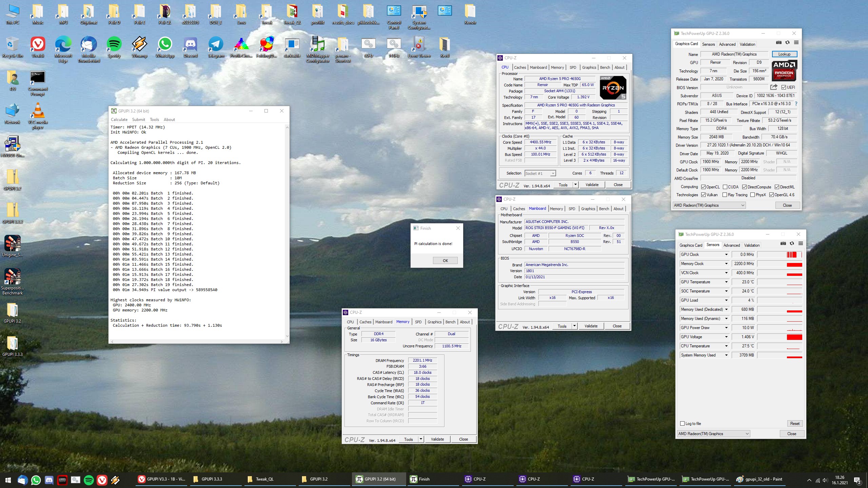Switch to Caches tab in CPU-Z CPU window
Image resolution: width=868 pixels, height=488 pixels.
520,67
